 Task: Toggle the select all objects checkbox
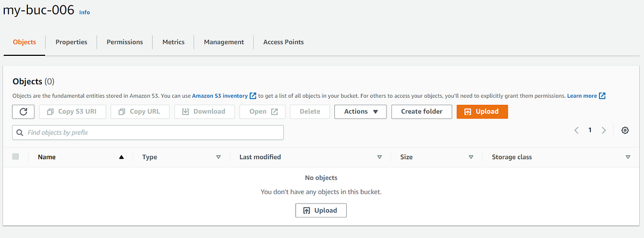16,157
